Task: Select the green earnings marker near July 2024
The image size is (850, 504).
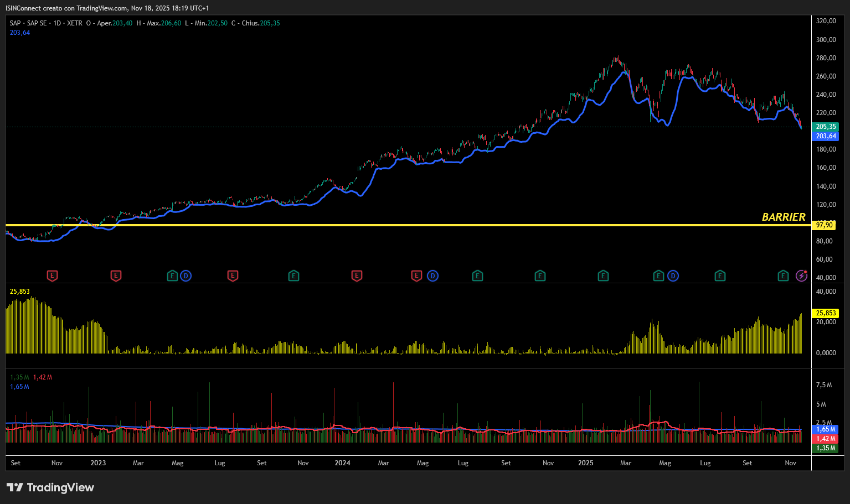Action: 477,276
